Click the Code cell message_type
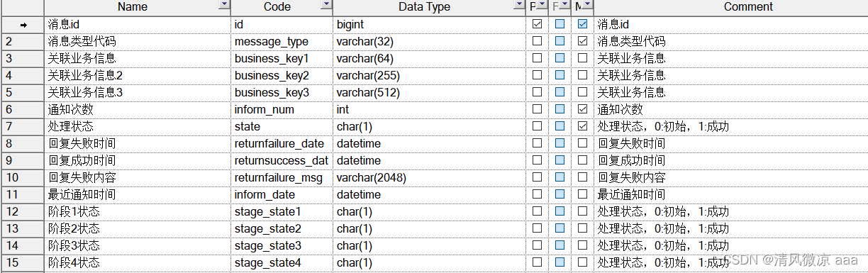 (x=282, y=41)
